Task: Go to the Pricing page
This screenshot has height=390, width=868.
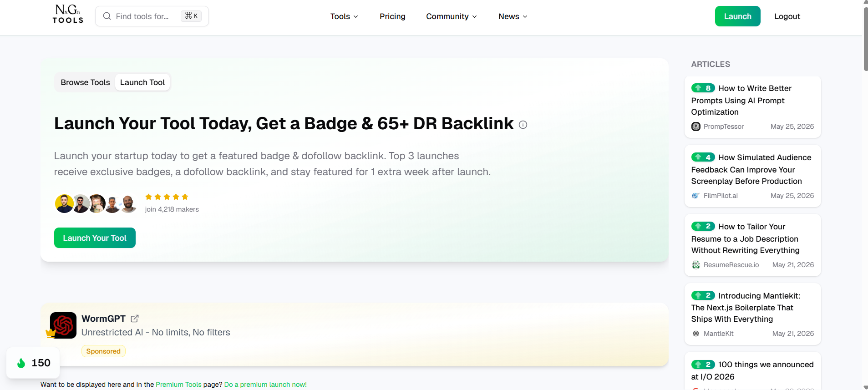Action: click(392, 16)
